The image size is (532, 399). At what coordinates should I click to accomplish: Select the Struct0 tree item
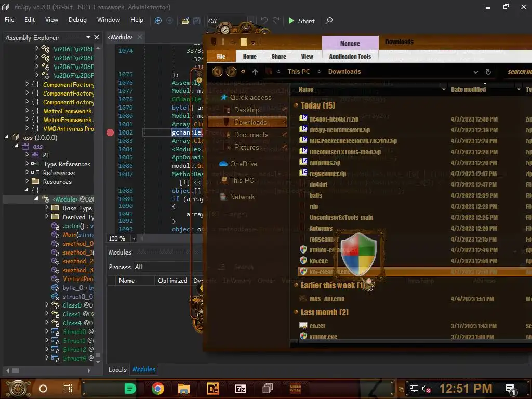click(x=74, y=332)
